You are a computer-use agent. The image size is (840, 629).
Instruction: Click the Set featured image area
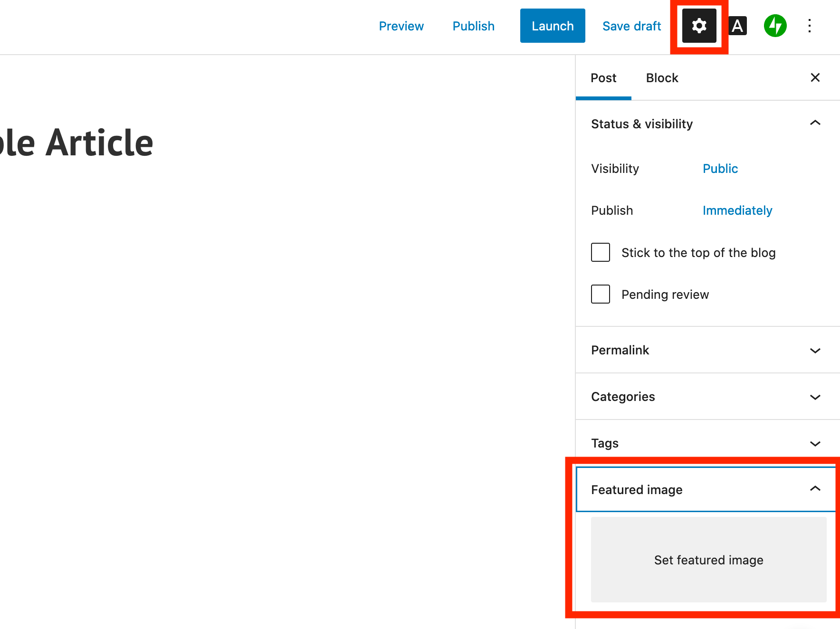708,560
